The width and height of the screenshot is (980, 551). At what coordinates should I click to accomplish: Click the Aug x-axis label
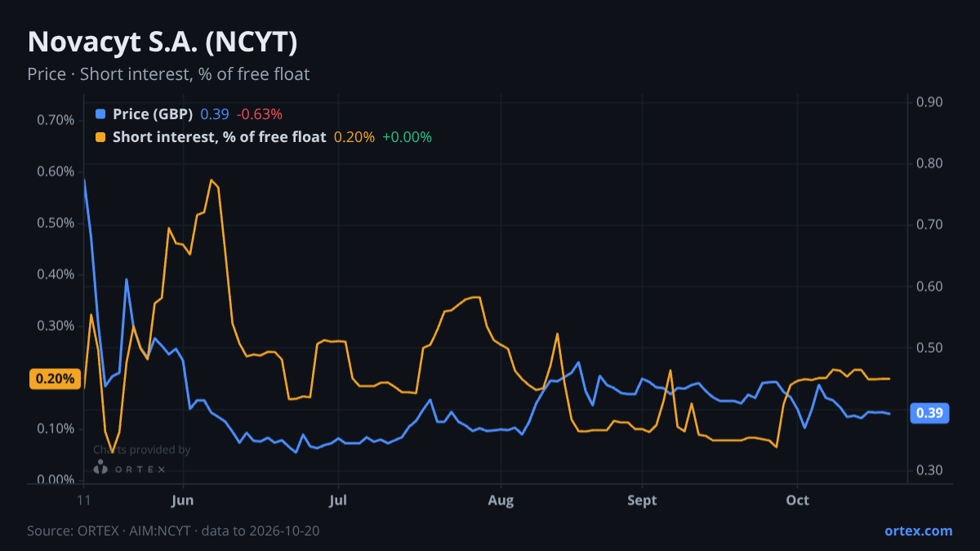(x=501, y=500)
